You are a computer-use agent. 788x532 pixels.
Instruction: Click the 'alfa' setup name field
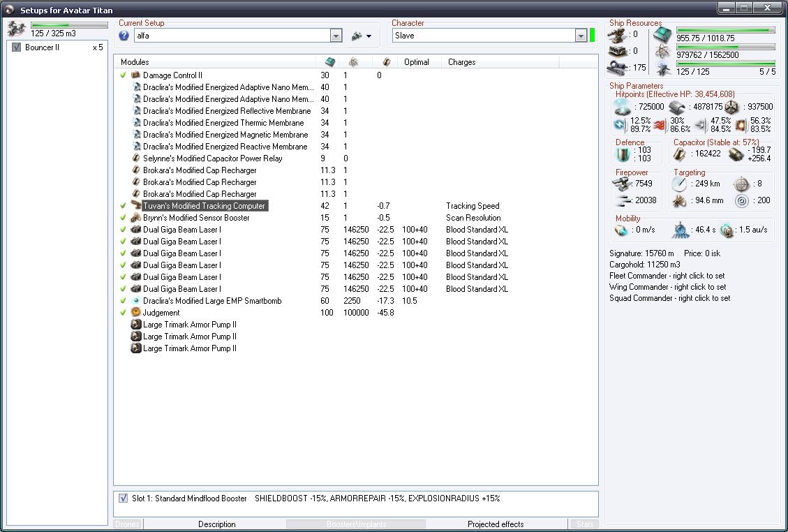(232, 36)
